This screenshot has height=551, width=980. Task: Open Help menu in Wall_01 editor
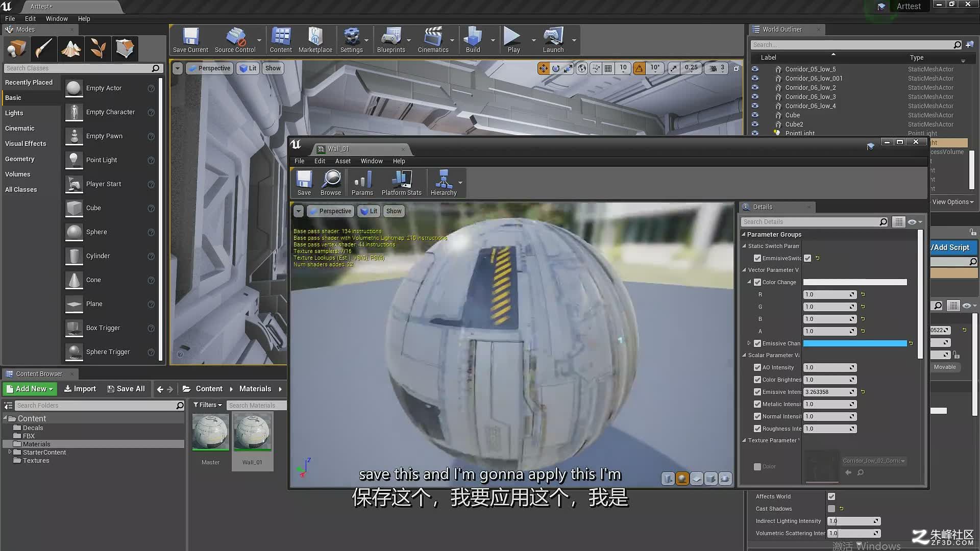pos(399,161)
